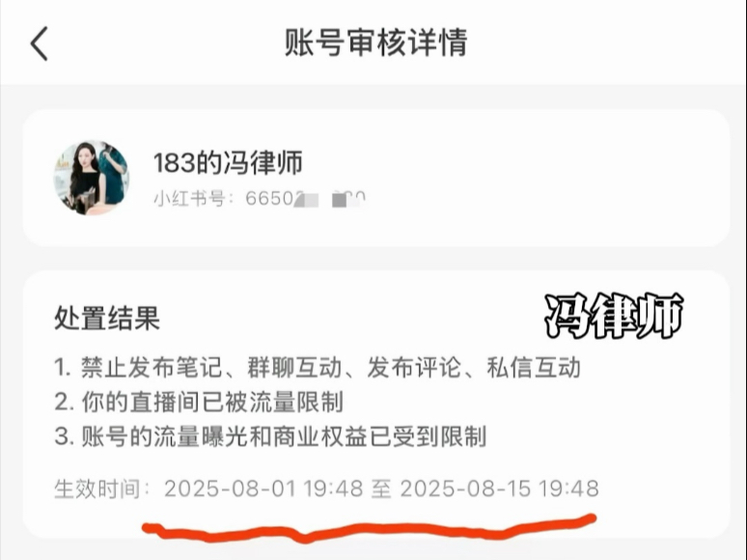Tap the 至 separator between dates
This screenshot has height=560, width=747.
tap(381, 489)
